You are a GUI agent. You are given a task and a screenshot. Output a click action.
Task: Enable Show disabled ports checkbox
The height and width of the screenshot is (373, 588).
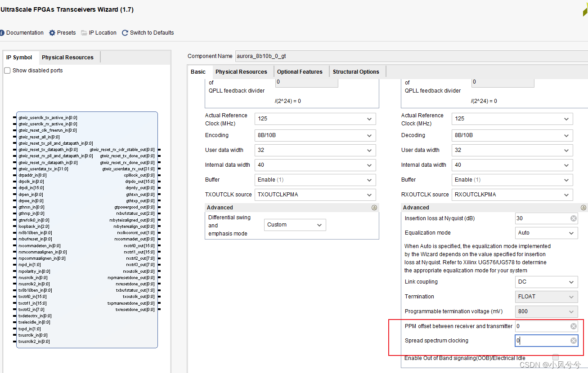7,71
